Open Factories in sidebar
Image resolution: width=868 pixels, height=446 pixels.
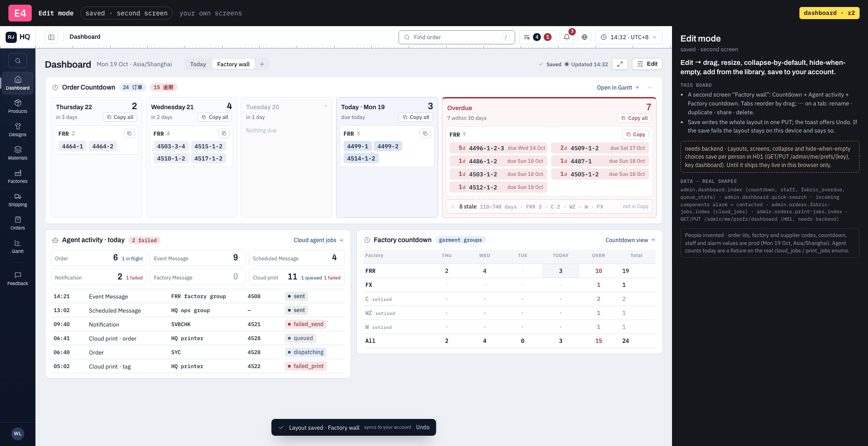(18, 176)
